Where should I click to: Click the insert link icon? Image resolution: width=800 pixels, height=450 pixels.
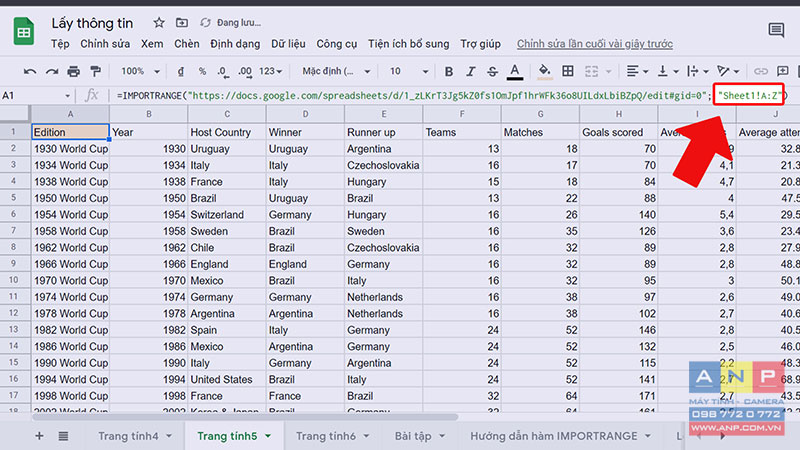click(761, 71)
